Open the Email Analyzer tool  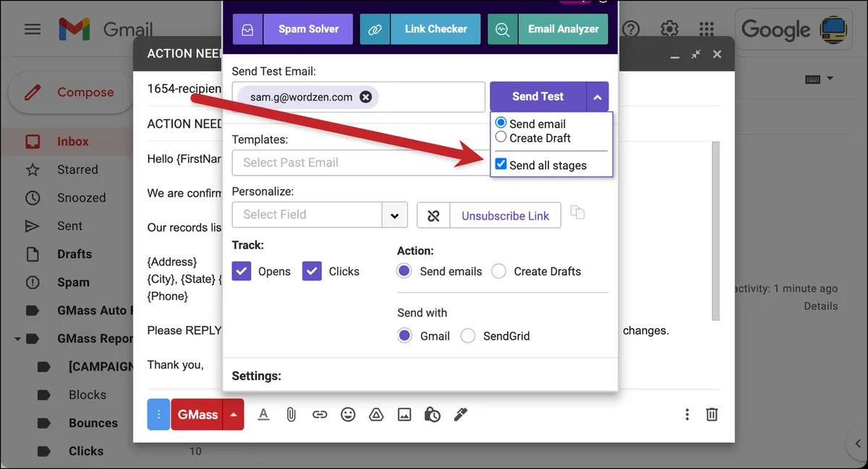[x=563, y=29]
